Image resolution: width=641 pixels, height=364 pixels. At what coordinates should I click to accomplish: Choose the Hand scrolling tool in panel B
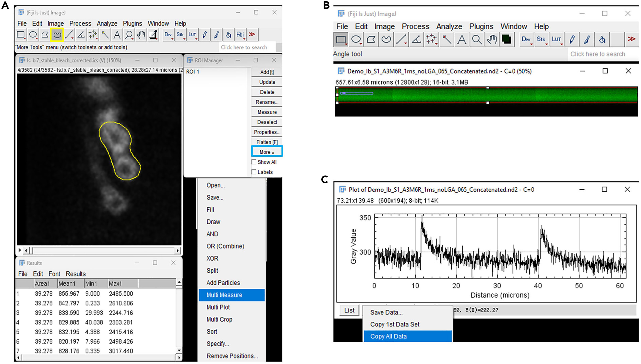coord(492,40)
